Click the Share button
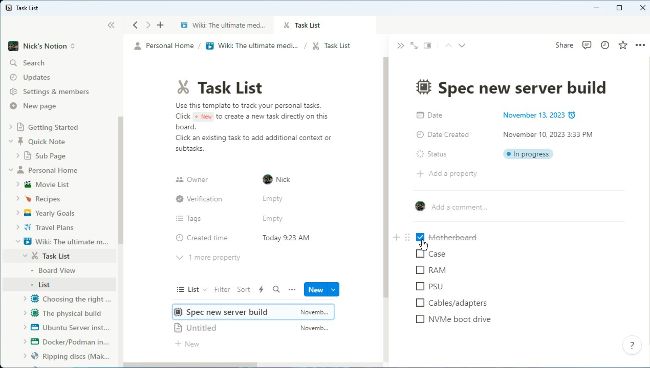This screenshot has height=368, width=650. pos(564,45)
